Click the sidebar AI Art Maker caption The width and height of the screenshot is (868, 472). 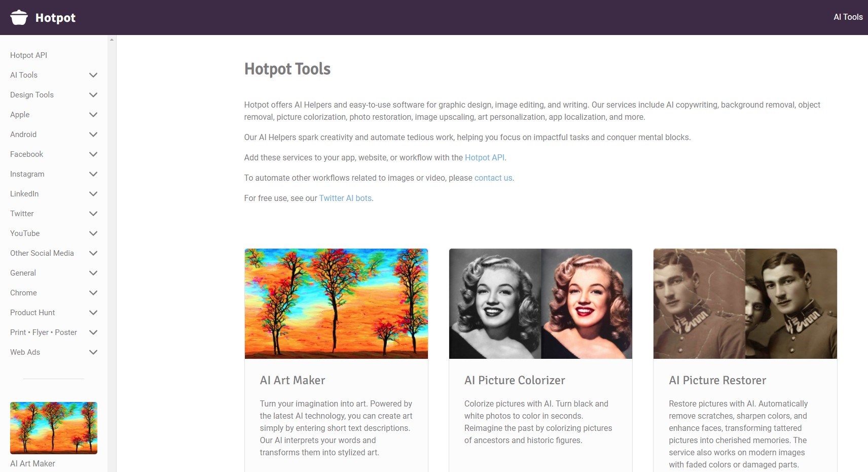click(32, 463)
